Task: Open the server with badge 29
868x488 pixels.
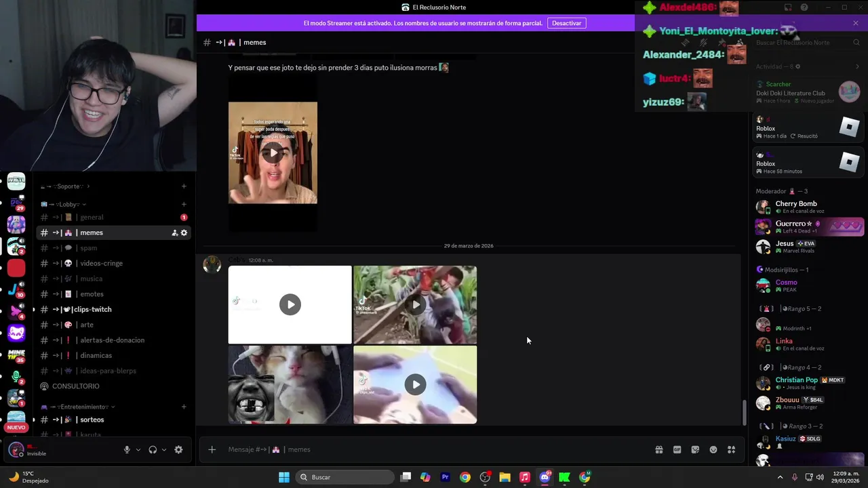Action: [x=16, y=203]
